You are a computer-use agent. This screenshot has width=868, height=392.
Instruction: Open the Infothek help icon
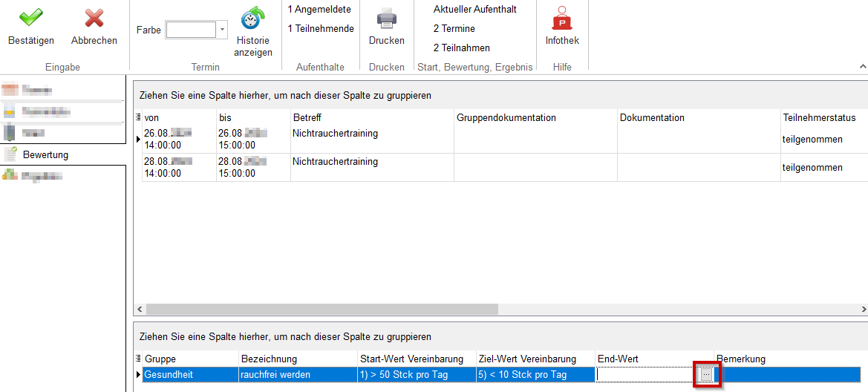pos(561,18)
